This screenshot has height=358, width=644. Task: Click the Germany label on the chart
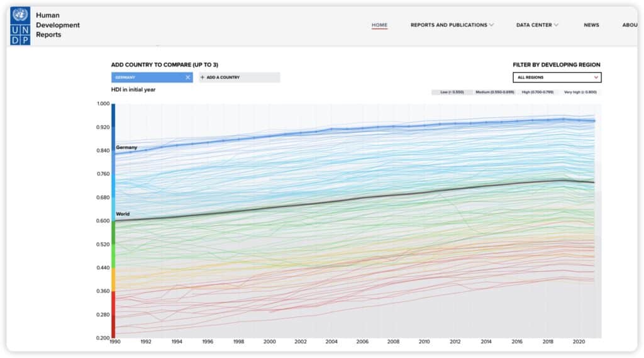126,147
